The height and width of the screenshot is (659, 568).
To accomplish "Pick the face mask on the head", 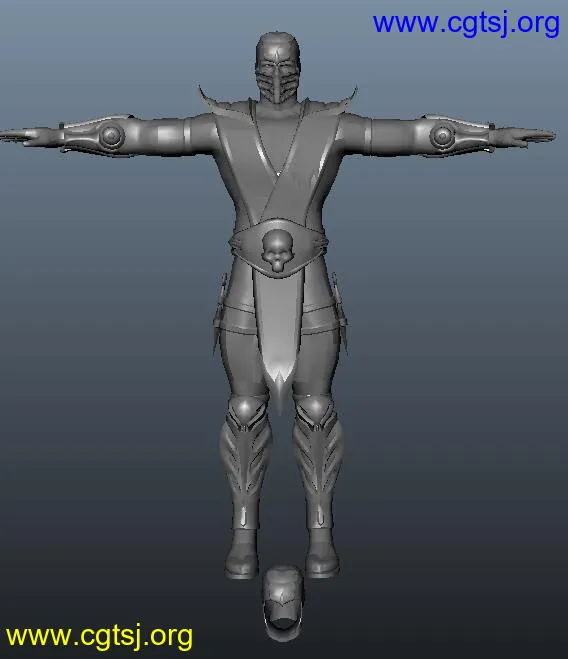I will [277, 86].
